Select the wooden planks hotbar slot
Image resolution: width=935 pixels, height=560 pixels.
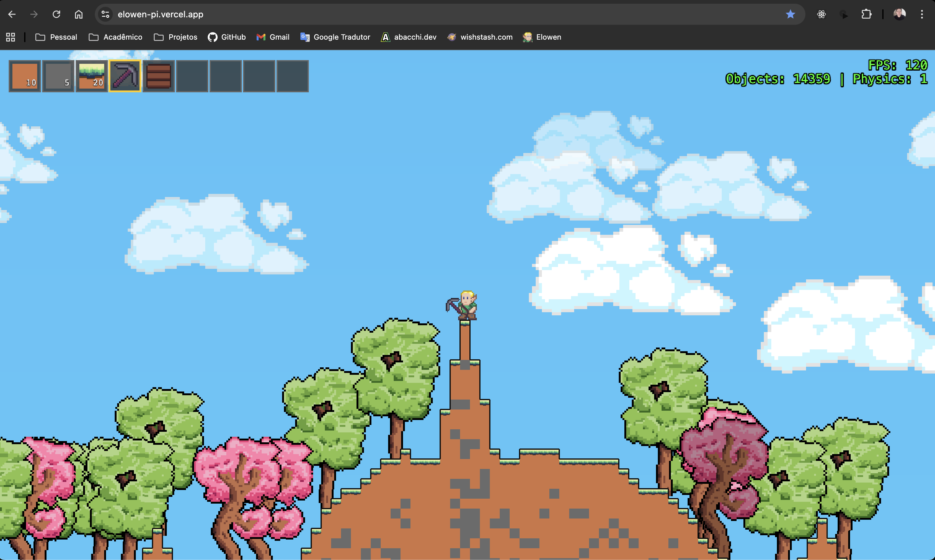click(x=159, y=76)
